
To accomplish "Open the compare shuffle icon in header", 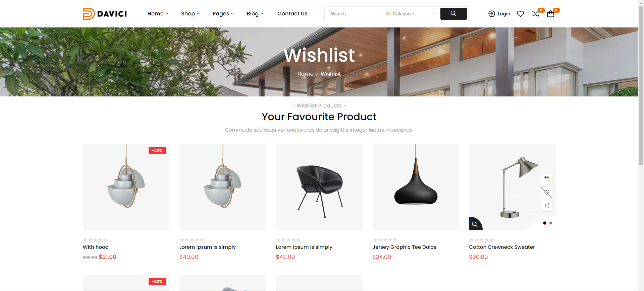I will coord(535,14).
